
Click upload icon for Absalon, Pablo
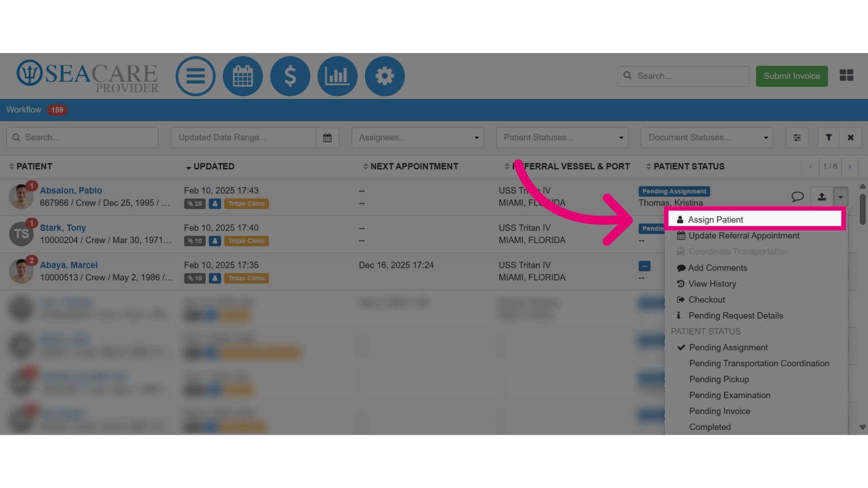(x=822, y=197)
